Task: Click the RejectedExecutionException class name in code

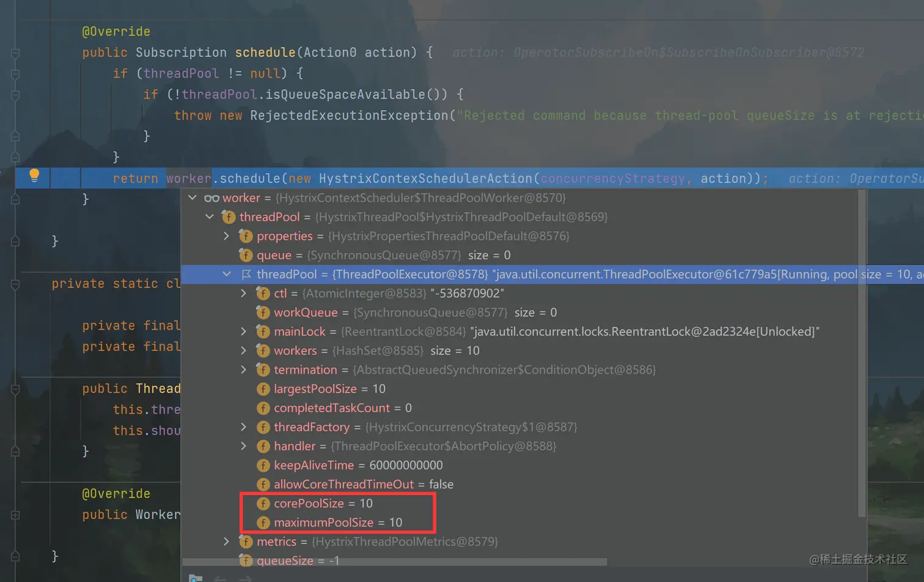Action: [349, 116]
